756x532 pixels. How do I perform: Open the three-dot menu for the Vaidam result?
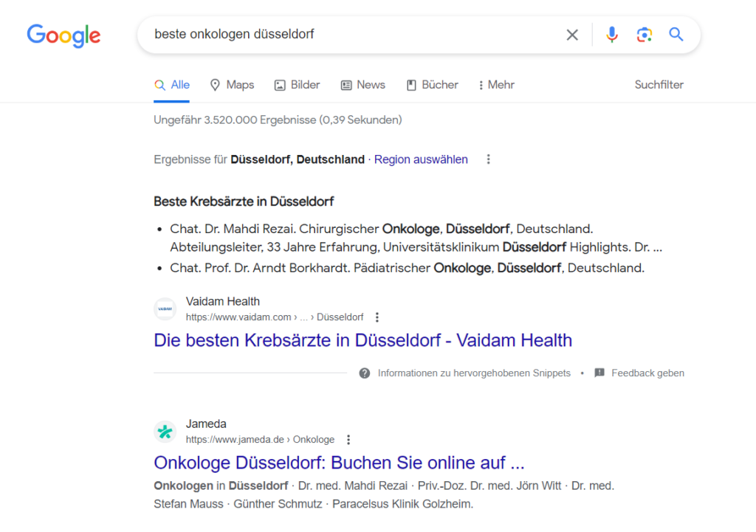point(377,317)
